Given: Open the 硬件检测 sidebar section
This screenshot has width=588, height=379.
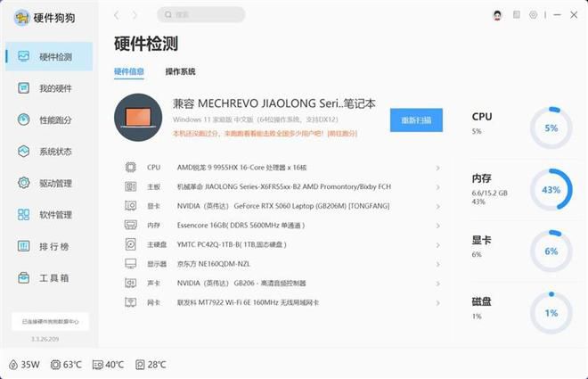Looking at the screenshot, I should click(49, 57).
